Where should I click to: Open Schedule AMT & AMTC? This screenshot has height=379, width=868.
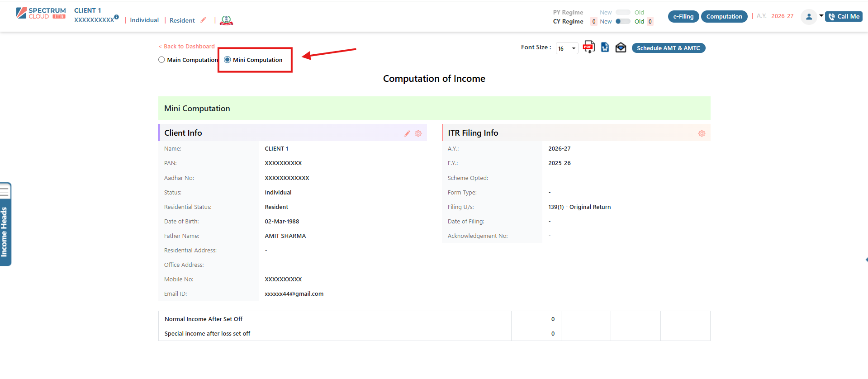(668, 48)
